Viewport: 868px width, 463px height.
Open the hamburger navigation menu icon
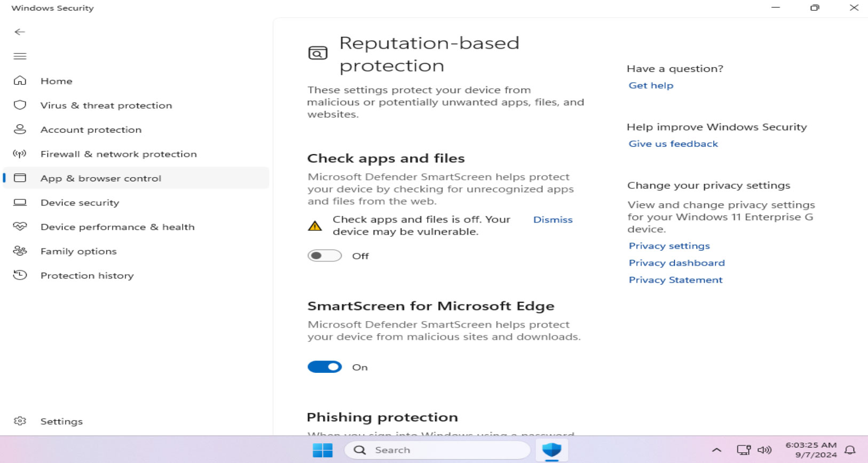point(20,56)
